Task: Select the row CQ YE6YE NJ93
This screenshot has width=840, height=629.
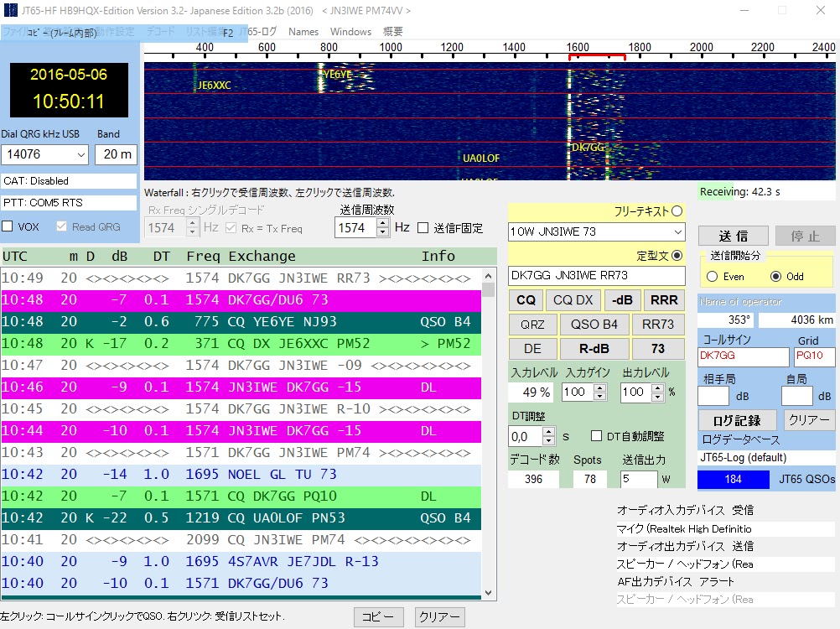Action: coord(241,321)
